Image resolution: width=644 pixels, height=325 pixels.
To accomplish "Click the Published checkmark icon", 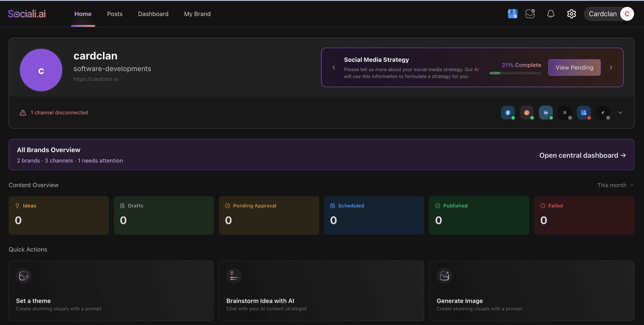I will tap(438, 206).
